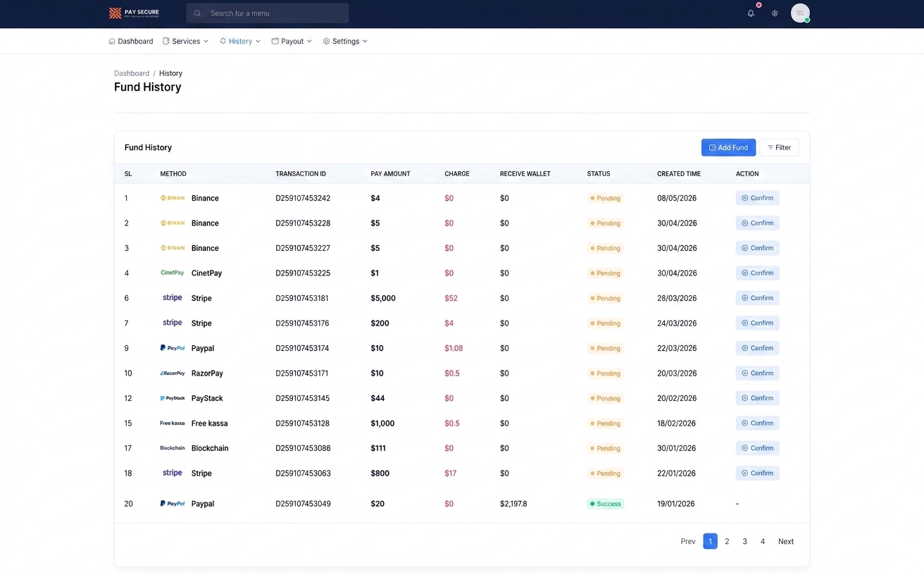Click the Next pagination link

point(786,541)
